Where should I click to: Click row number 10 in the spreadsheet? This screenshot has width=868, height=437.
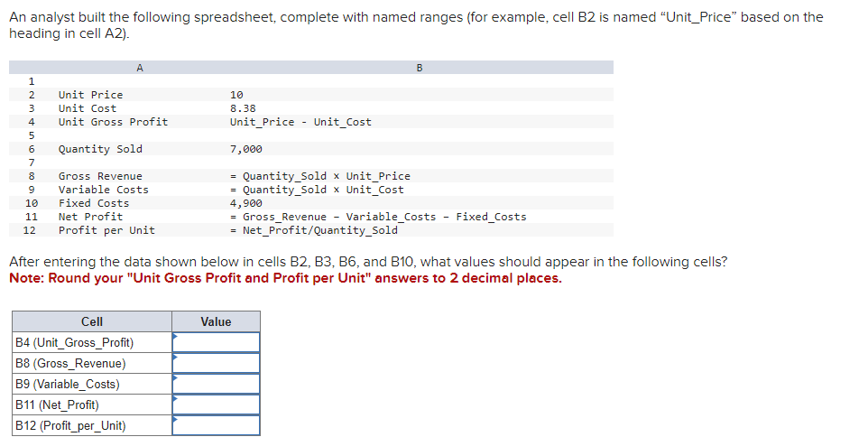(x=31, y=203)
